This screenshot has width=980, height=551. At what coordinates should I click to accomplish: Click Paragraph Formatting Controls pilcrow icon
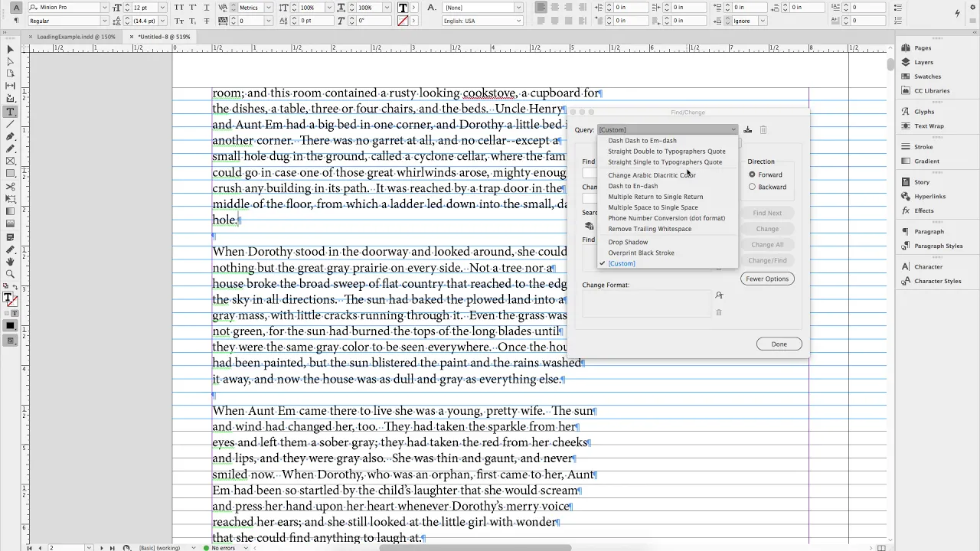coord(17,21)
